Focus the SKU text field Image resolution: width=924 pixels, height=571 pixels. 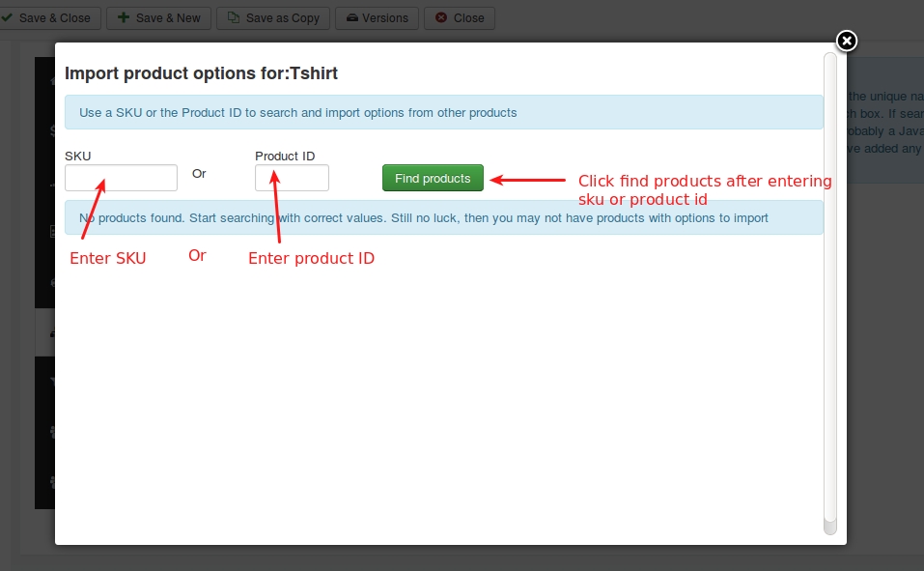click(x=121, y=178)
